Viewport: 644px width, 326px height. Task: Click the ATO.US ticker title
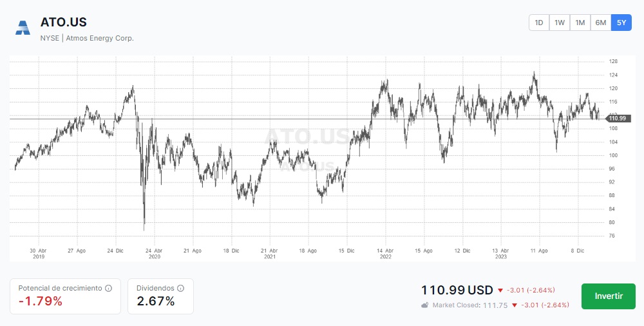pos(63,23)
